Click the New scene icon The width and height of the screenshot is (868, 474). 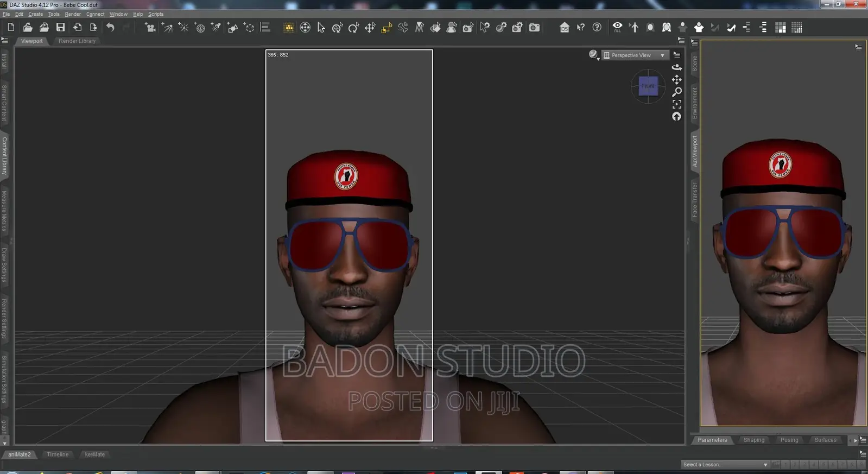click(x=11, y=27)
